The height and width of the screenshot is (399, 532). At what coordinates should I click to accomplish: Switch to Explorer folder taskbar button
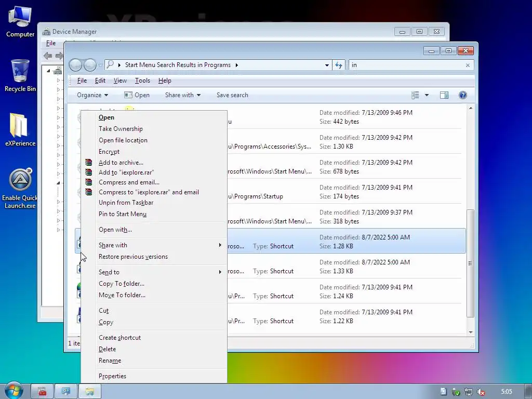[89, 392]
